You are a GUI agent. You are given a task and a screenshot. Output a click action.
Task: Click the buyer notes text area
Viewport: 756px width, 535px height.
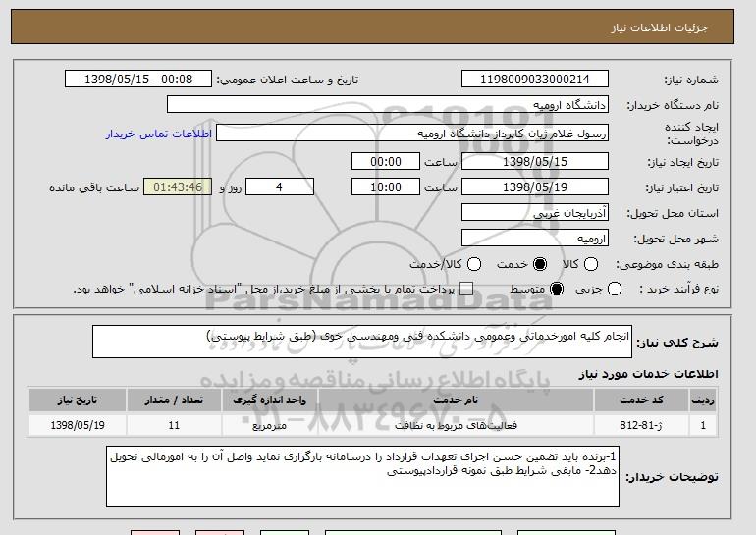[x=362, y=476]
